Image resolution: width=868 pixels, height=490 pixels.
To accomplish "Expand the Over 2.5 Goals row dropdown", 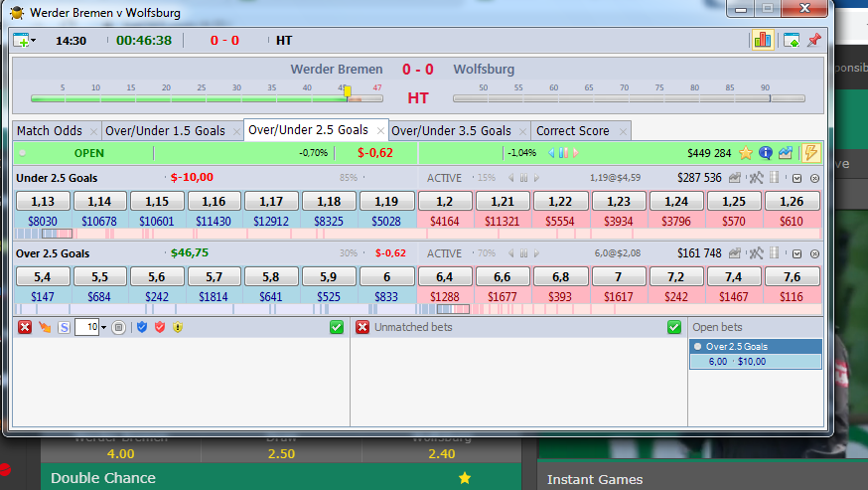I will click(x=796, y=253).
